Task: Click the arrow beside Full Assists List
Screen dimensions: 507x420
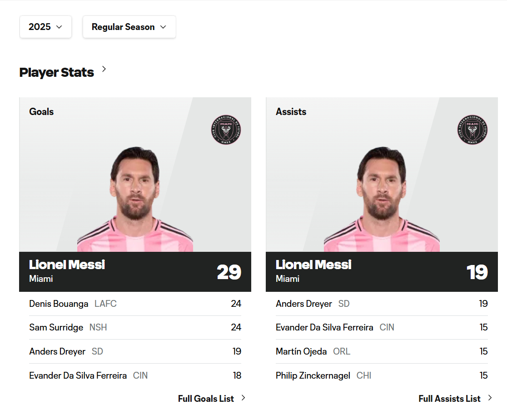Action: point(490,398)
